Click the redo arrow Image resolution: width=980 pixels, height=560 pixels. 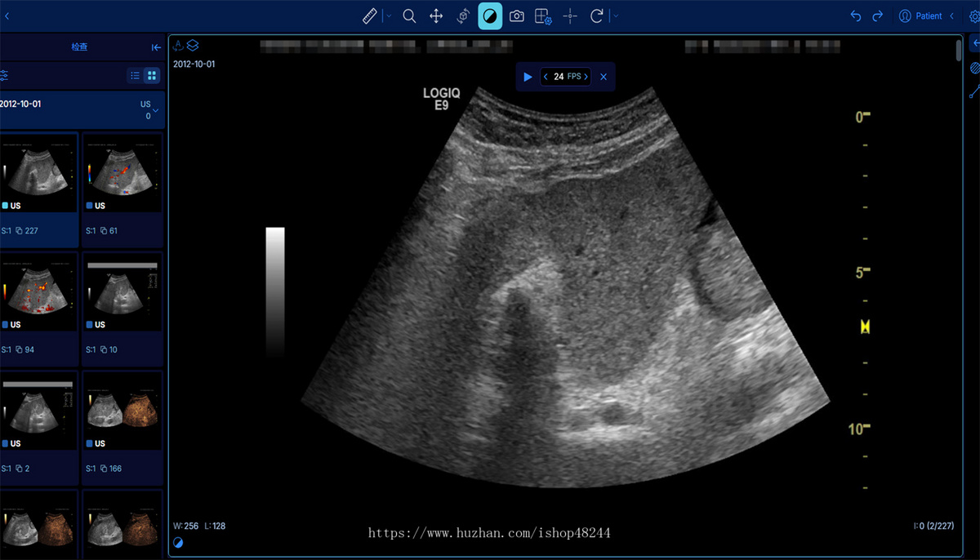tap(878, 16)
